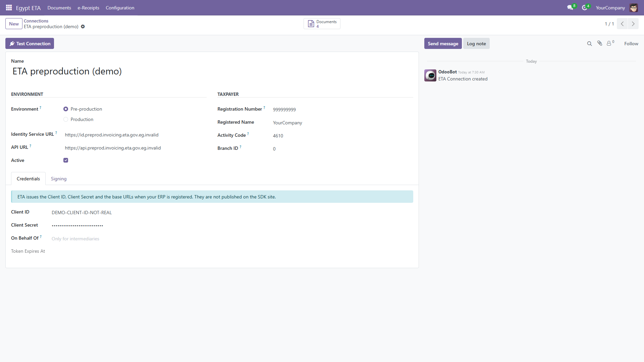644x362 pixels.
Task: Edit the Client ID field
Action: (231, 213)
